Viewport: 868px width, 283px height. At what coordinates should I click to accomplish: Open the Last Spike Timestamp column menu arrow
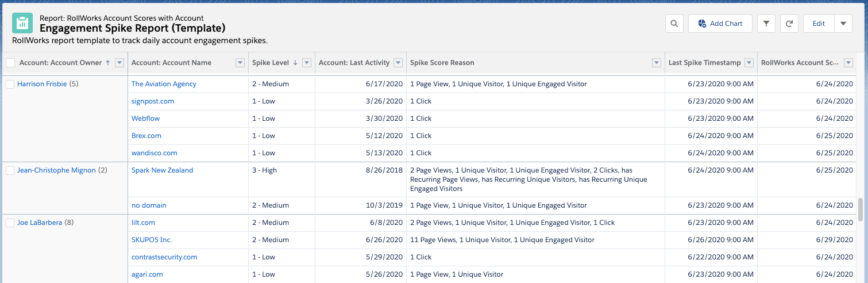pos(749,63)
